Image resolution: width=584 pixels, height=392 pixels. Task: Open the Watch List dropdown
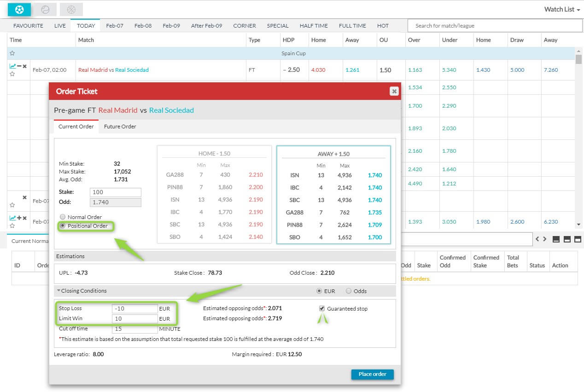pyautogui.click(x=562, y=9)
